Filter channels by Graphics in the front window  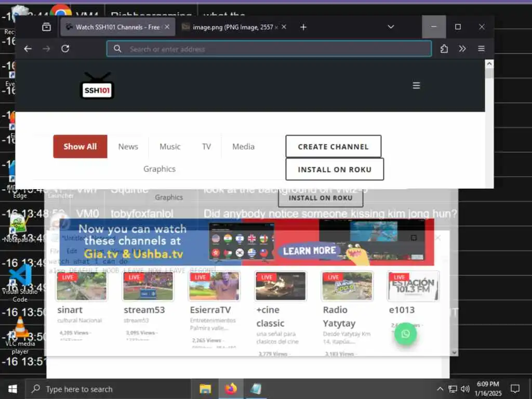tap(159, 169)
